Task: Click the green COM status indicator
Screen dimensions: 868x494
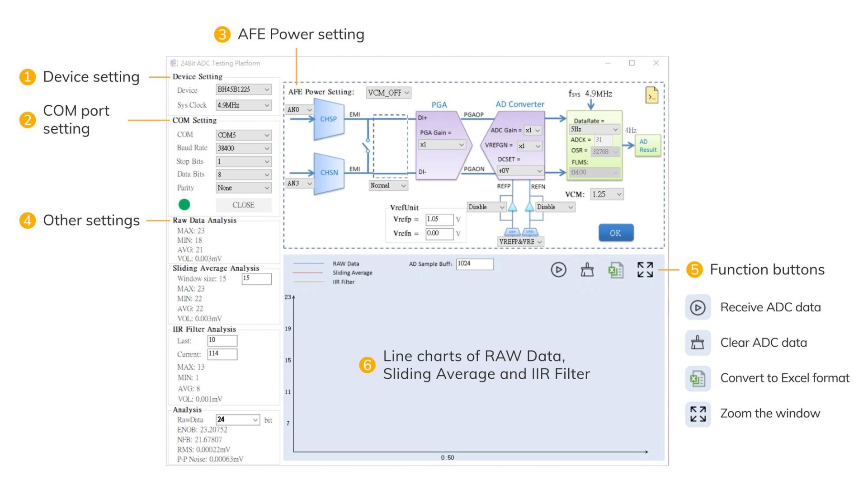Action: pos(184,204)
